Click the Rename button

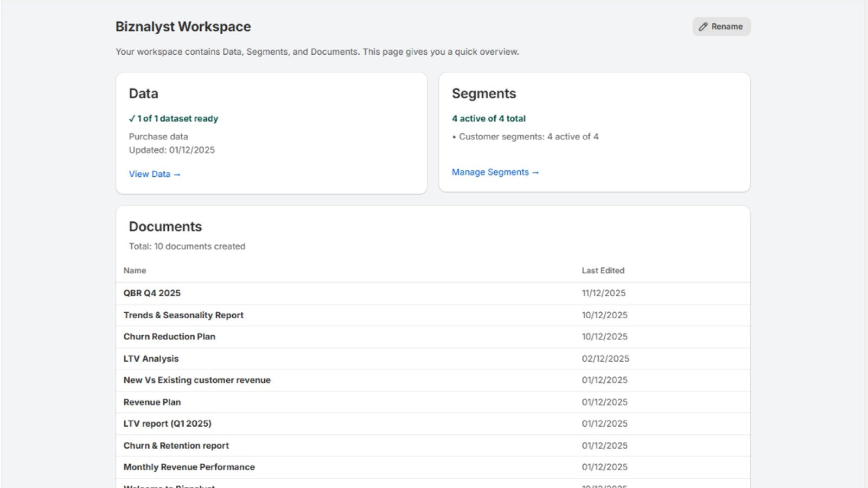[x=722, y=26]
